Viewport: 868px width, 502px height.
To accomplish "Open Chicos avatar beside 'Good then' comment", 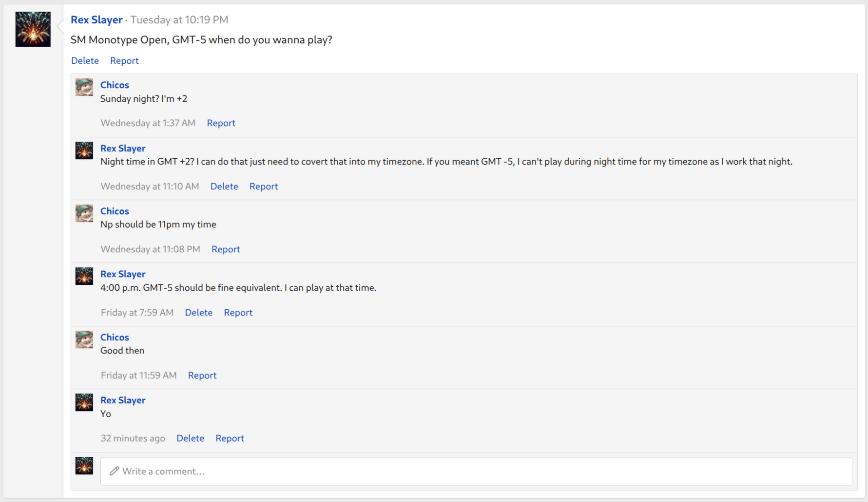I will coord(84,339).
